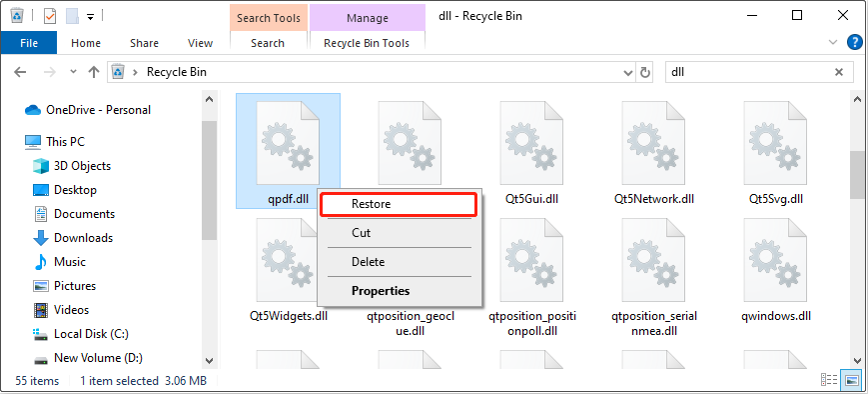Open New Volume (D:) in sidebar
Screen dimensions: 868x394
[x=88, y=358]
